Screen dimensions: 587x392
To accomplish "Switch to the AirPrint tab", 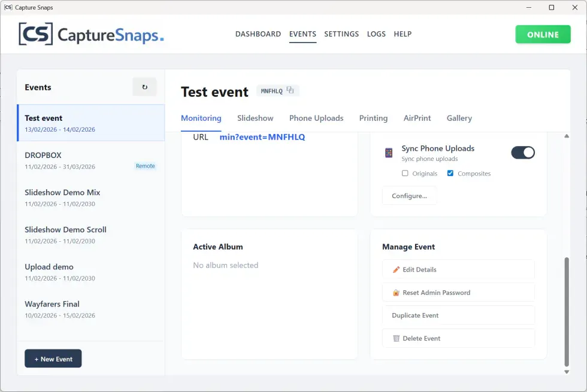I will click(x=417, y=118).
